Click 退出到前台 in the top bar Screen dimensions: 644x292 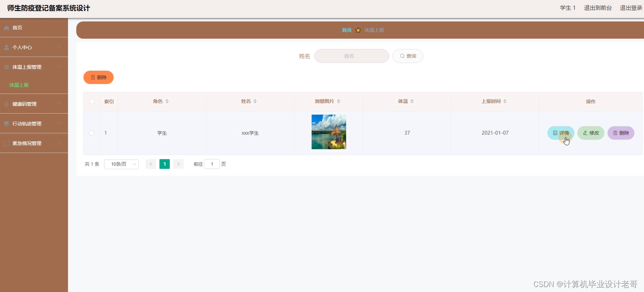598,8
